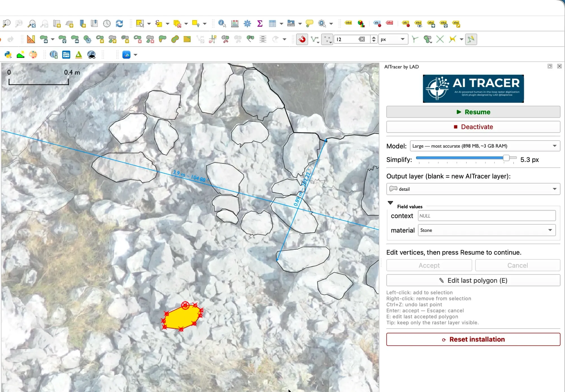
Task: Open the QMS quick map services icon
Action: coord(66,55)
